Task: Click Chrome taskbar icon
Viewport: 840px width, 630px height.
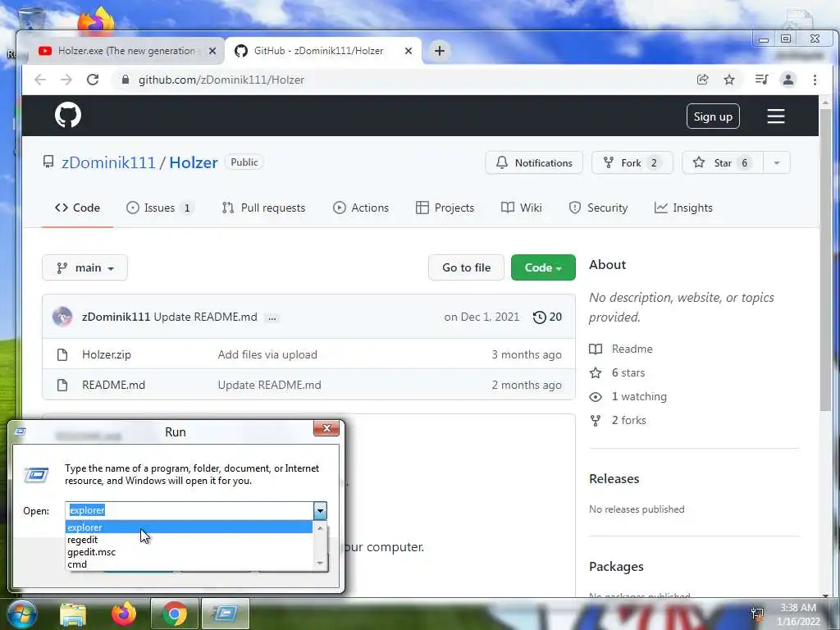Action: [175, 614]
